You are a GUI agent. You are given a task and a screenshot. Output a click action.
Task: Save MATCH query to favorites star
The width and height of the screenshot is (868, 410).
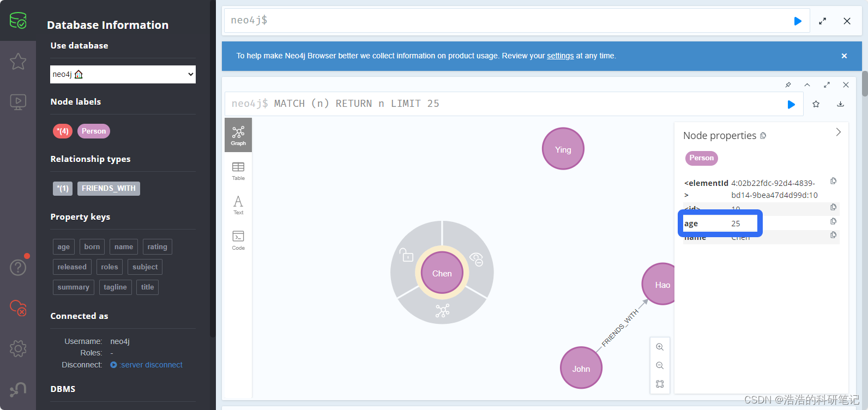point(816,104)
